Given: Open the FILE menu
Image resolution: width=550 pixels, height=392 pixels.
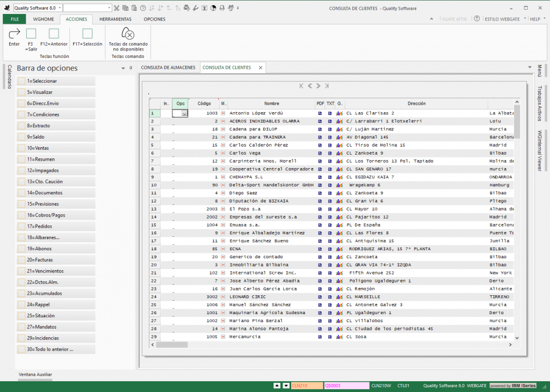Looking at the screenshot, I should 15,19.
